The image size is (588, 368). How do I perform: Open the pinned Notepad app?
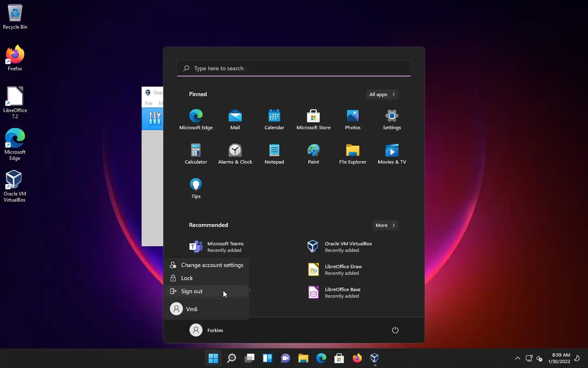(274, 154)
